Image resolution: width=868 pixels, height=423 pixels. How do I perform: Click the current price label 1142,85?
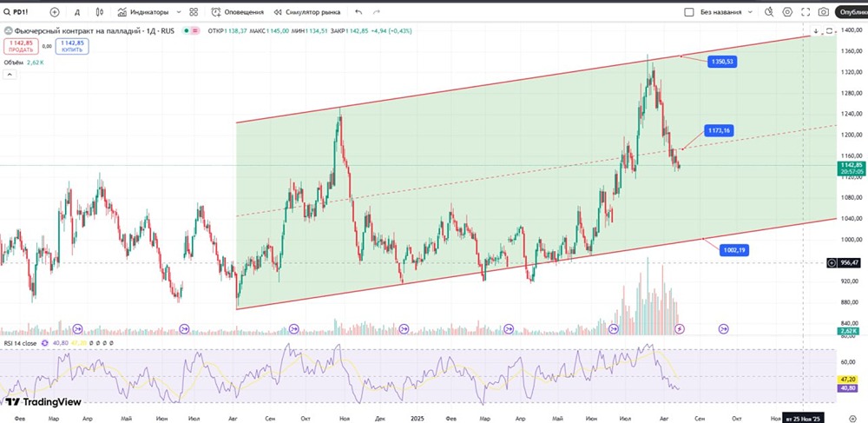852,165
